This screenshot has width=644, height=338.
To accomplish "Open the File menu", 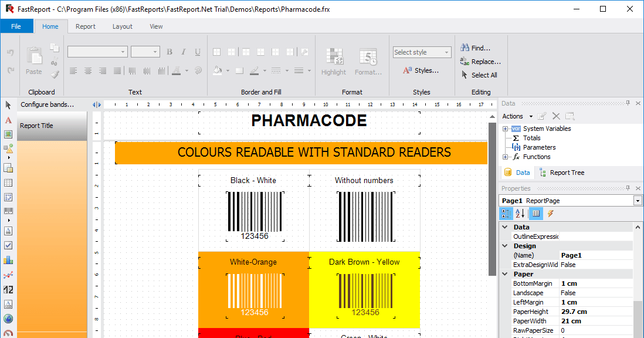I will pos(16,26).
